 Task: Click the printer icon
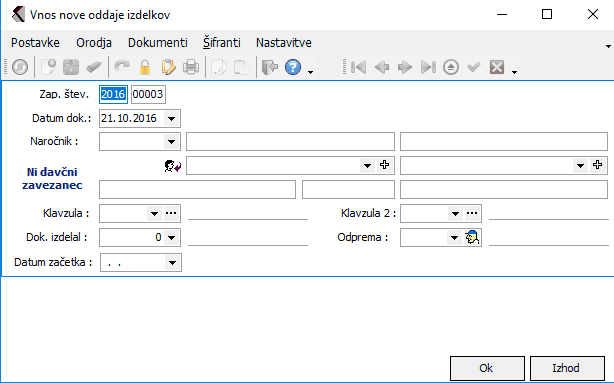tap(191, 67)
